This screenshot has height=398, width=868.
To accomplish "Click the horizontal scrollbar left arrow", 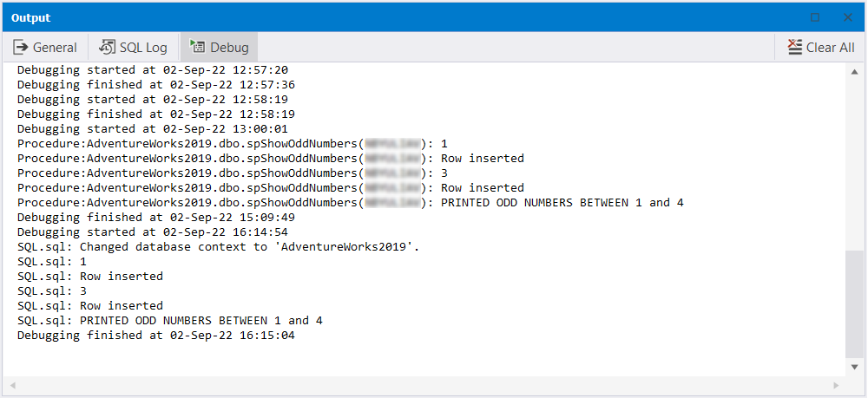I will (11, 385).
